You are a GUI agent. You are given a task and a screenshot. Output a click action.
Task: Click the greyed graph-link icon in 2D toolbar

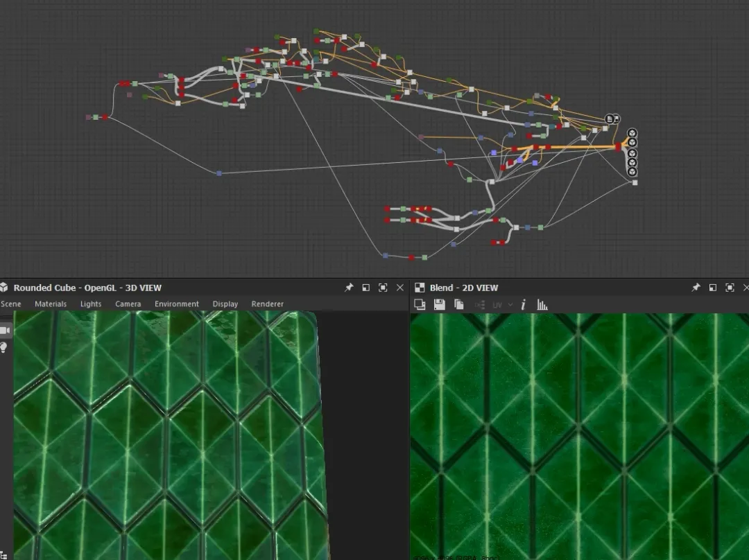pyautogui.click(x=480, y=304)
